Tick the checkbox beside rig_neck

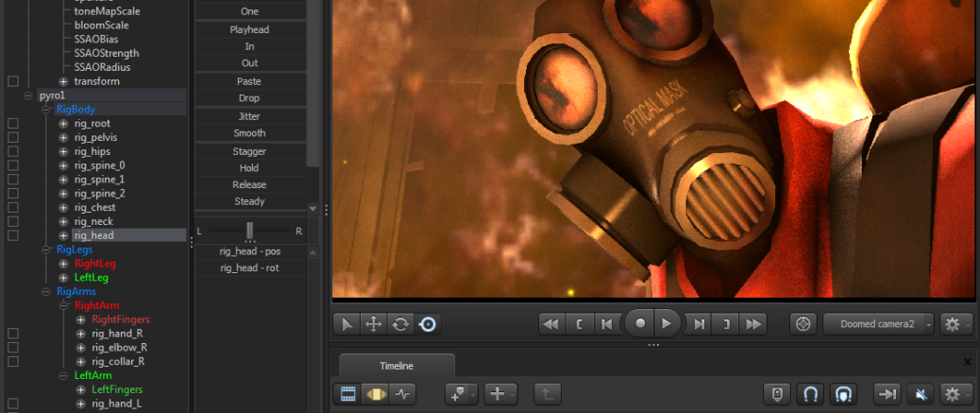point(12,221)
